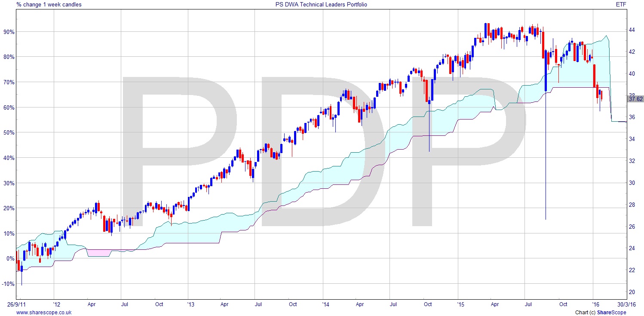Select the 0% label on left axis
Screen dimensions: 644x316
tap(10, 258)
